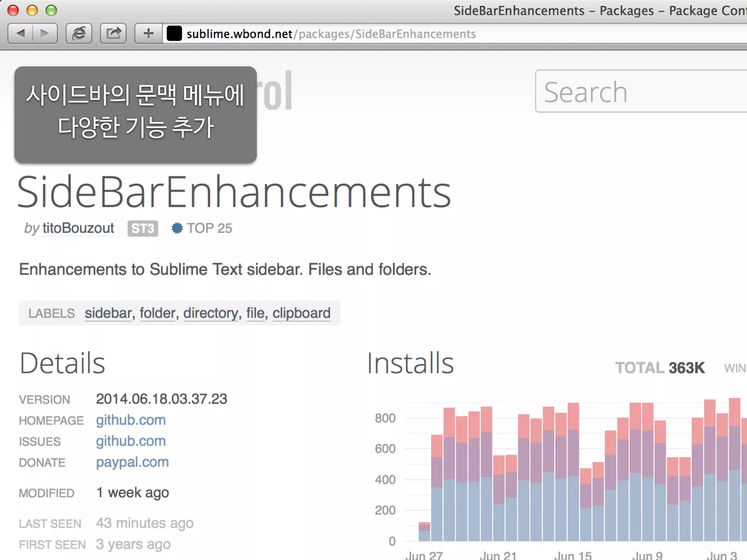Click '1 week ago' modified value
The image size is (747, 560).
pyautogui.click(x=132, y=493)
